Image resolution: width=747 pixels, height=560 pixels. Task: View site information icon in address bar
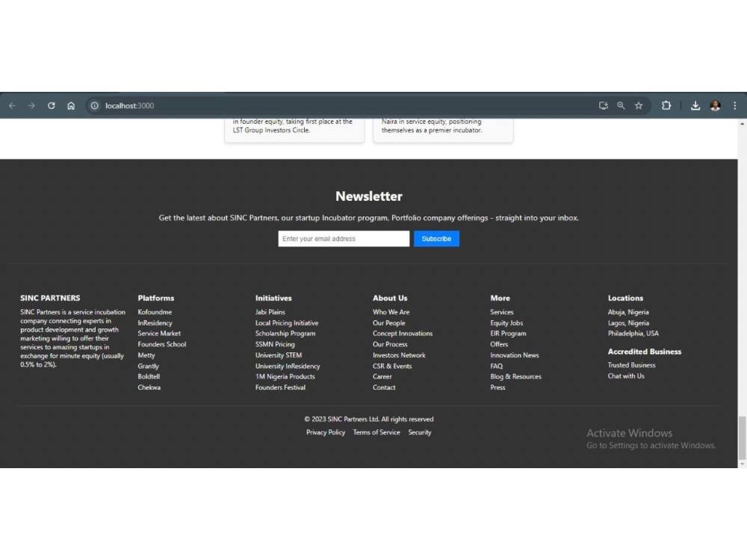coord(95,106)
